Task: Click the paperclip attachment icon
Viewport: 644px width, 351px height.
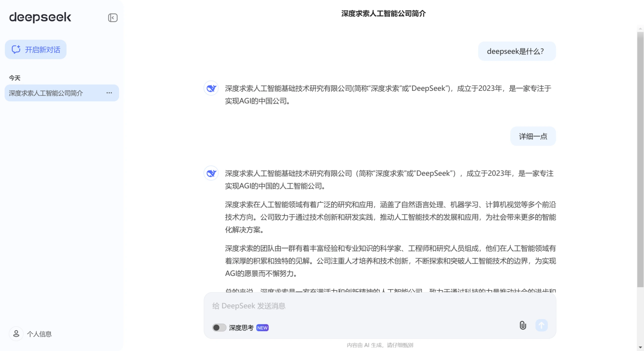Action: pyautogui.click(x=523, y=325)
